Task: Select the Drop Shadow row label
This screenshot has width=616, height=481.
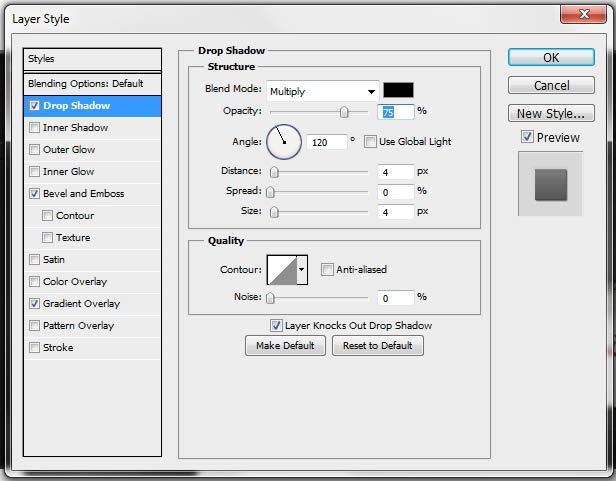Action: click(77, 106)
